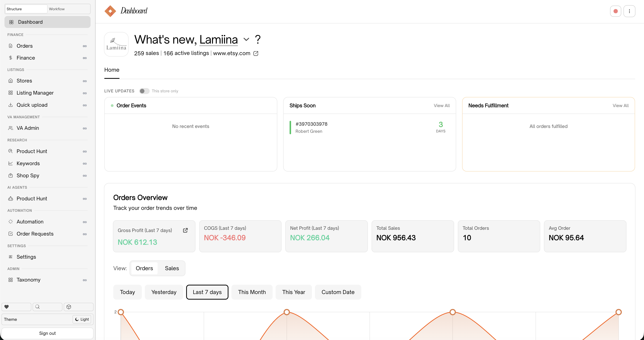Viewport: 644px width, 340px height.
Task: Click the red record button in the header
Action: point(615,11)
